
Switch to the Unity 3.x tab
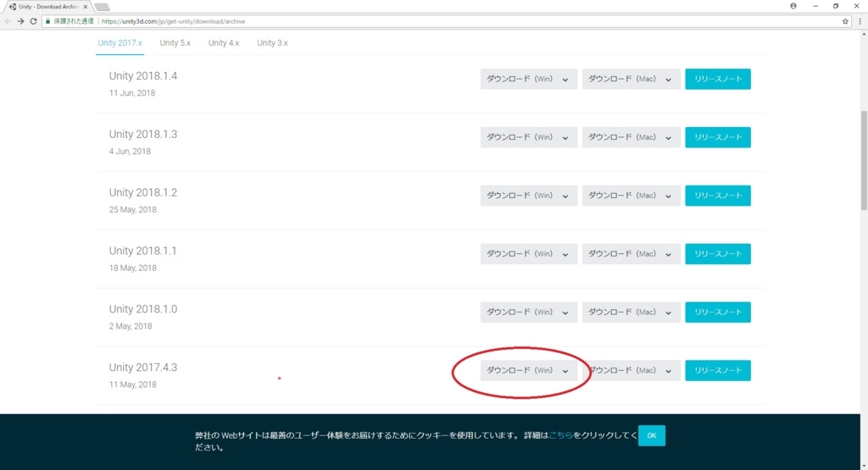[272, 42]
